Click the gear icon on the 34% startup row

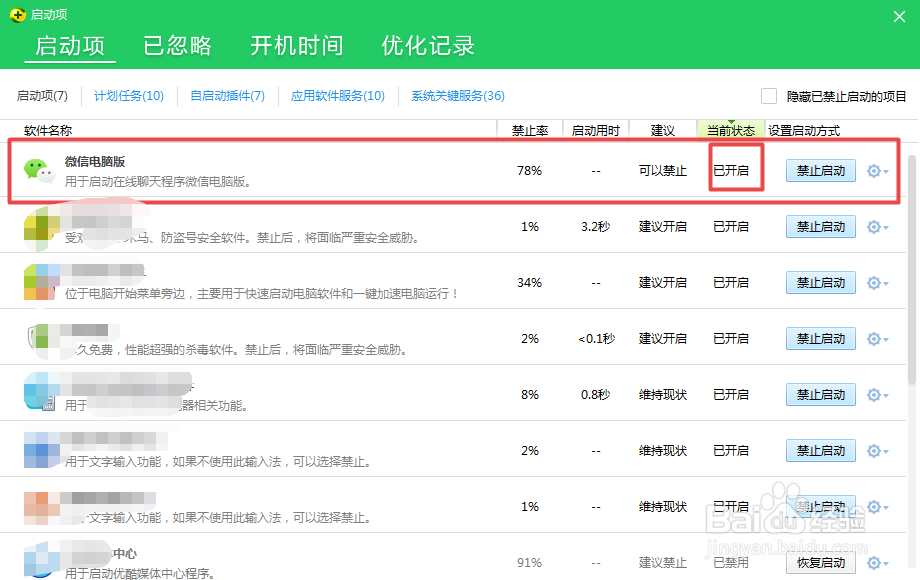click(x=872, y=282)
